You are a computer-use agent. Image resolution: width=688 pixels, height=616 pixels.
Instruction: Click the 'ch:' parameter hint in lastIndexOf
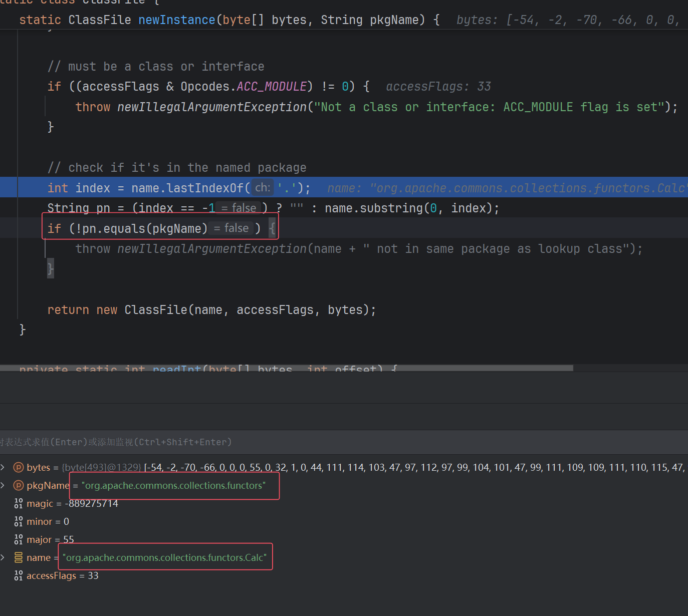(263, 188)
